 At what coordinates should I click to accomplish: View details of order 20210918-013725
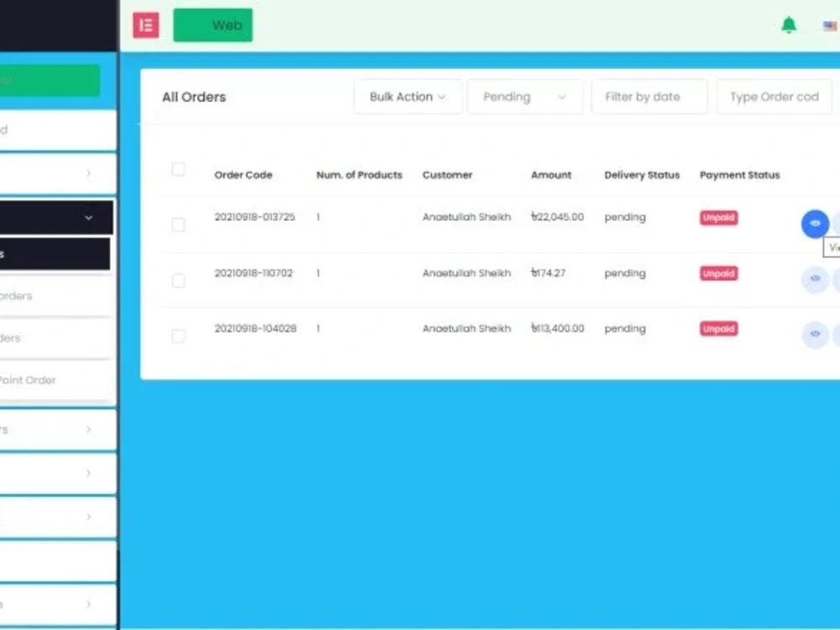(814, 223)
